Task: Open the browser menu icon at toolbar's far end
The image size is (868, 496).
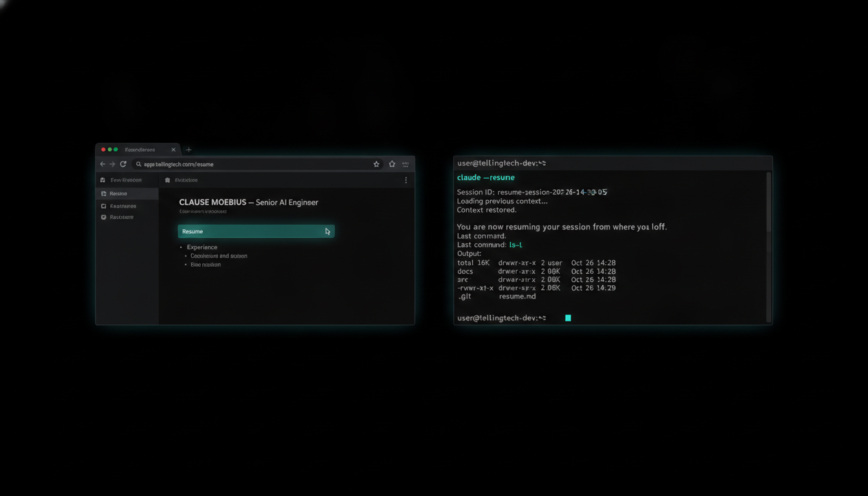Action: (406, 164)
